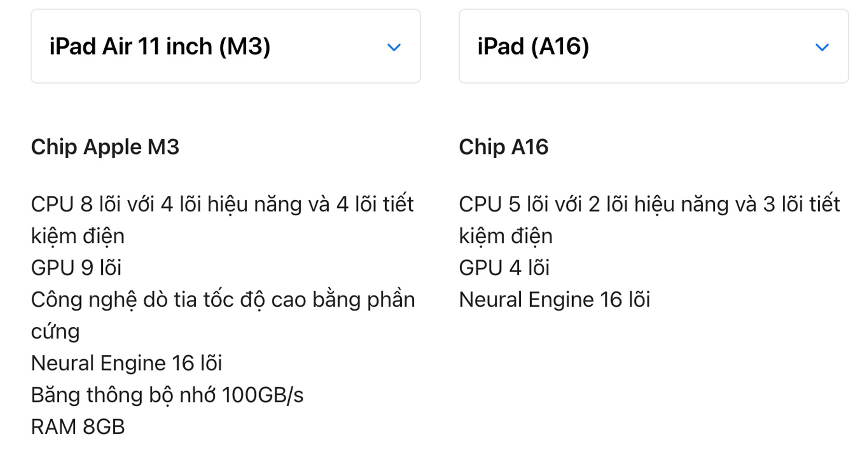The image size is (868, 456).
Task: Click the Chip A16 heading
Action: [504, 147]
